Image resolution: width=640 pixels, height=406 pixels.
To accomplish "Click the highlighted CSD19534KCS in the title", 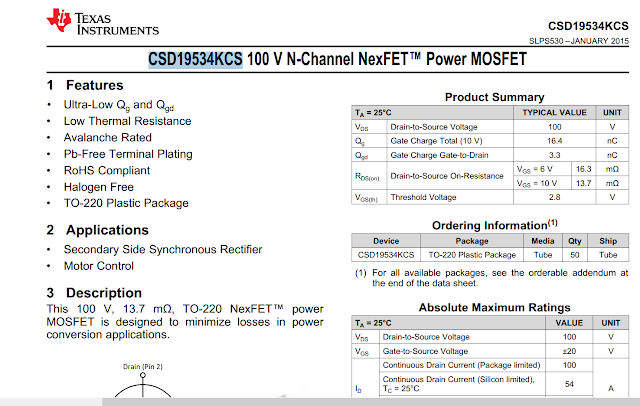I will pos(195,59).
